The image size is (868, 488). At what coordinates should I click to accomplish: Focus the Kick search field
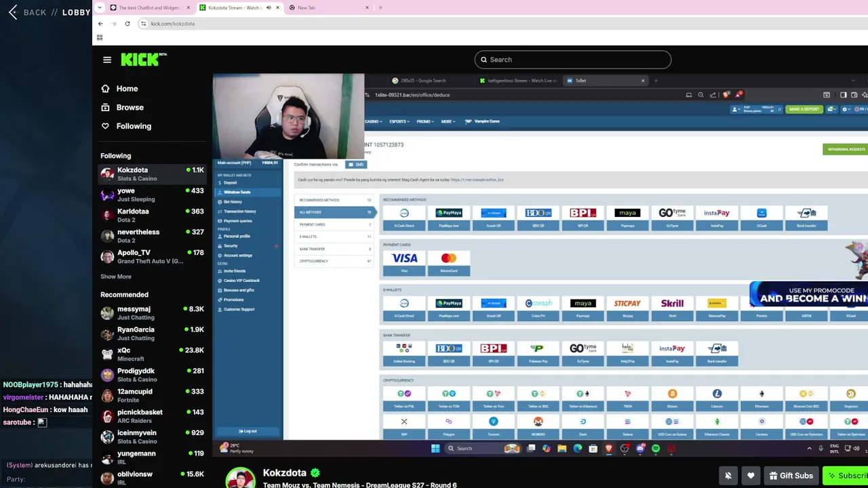point(573,60)
